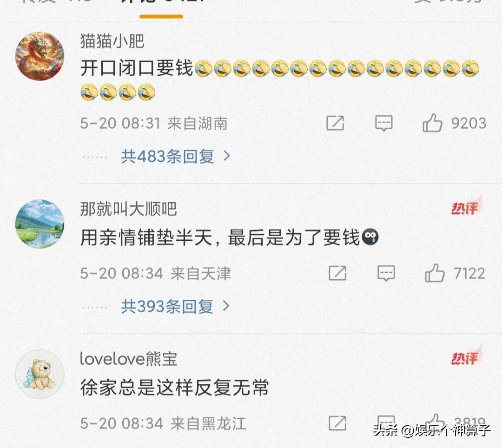Click the chevron after 共483条回复

point(227,156)
